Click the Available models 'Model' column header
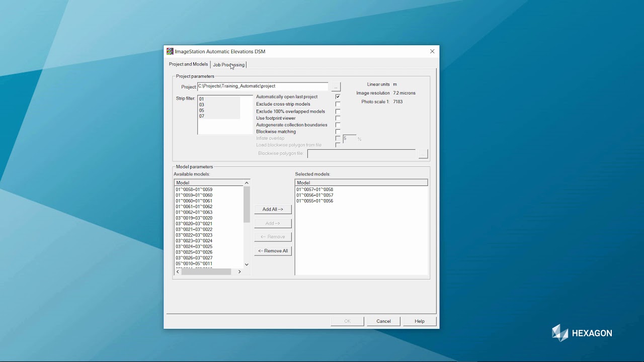The height and width of the screenshot is (362, 644). click(x=209, y=183)
